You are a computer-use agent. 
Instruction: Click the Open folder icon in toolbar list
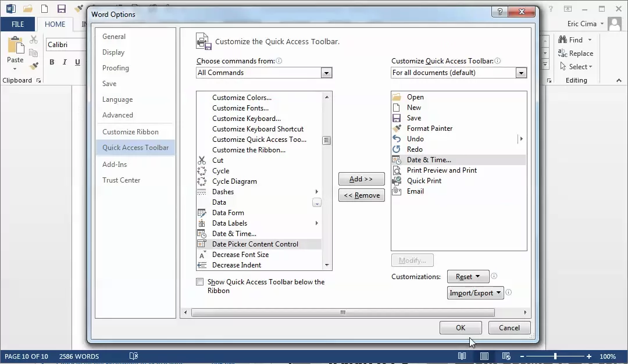(x=397, y=97)
